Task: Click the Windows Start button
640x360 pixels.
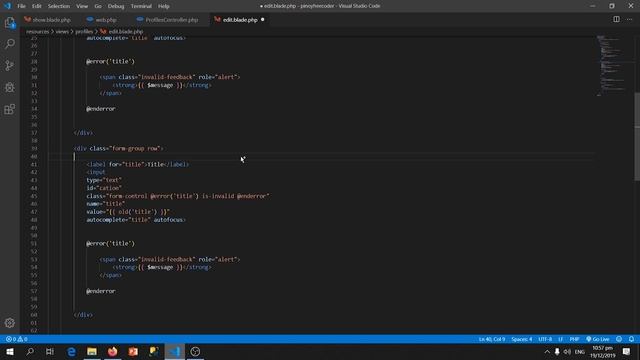Action: (10, 351)
